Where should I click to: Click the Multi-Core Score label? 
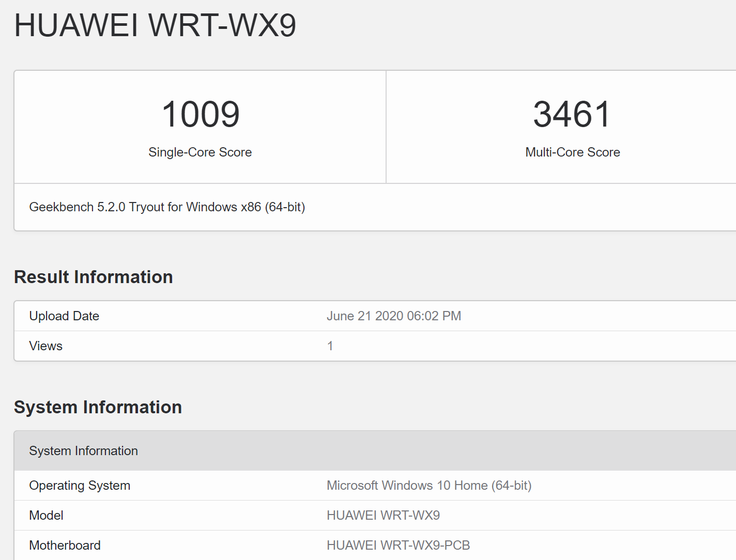(573, 152)
